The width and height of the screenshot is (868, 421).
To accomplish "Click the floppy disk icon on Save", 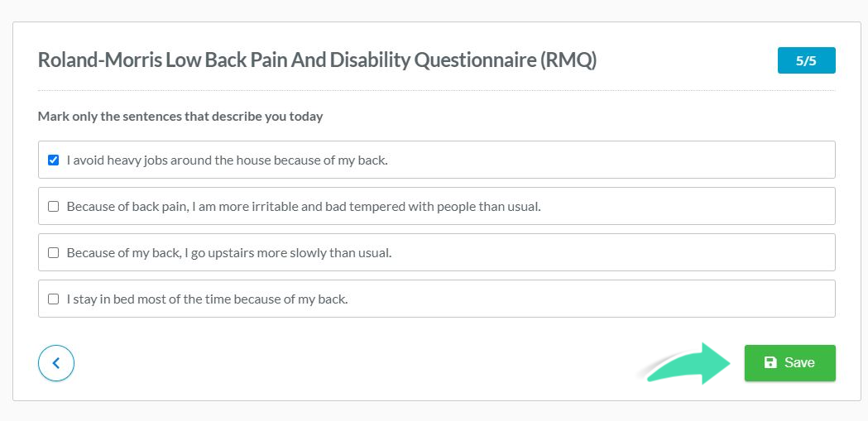I will click(x=770, y=362).
